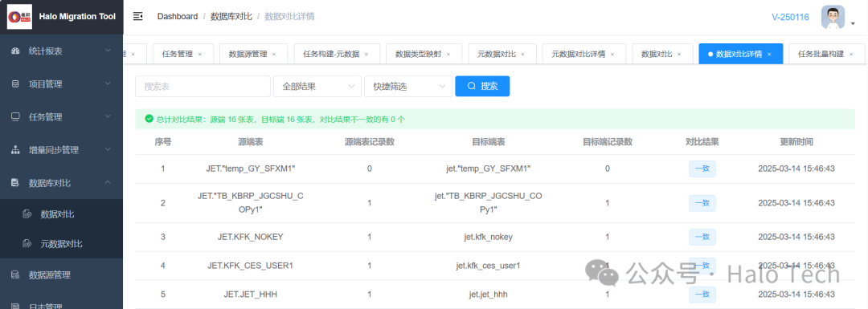Click the 更新时间 column header
Screen dimensions: 868x309
796,141
